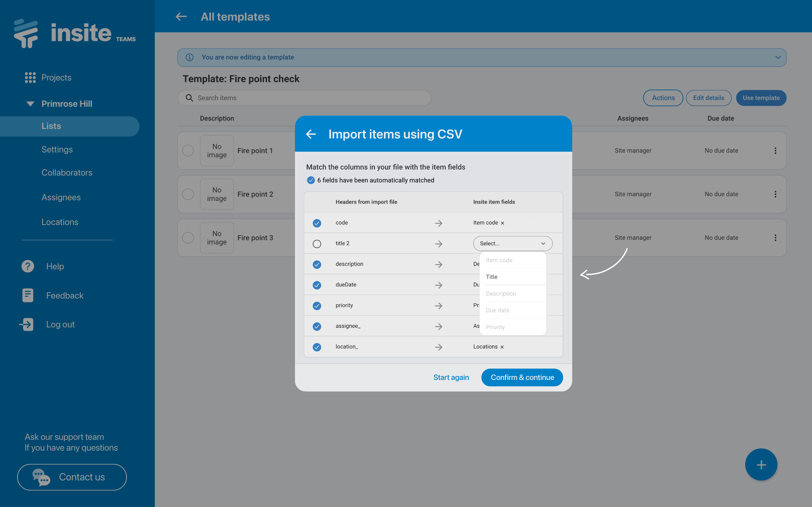Toggle the checkbox for title 2 row
Image resolution: width=812 pixels, height=507 pixels.
[317, 244]
